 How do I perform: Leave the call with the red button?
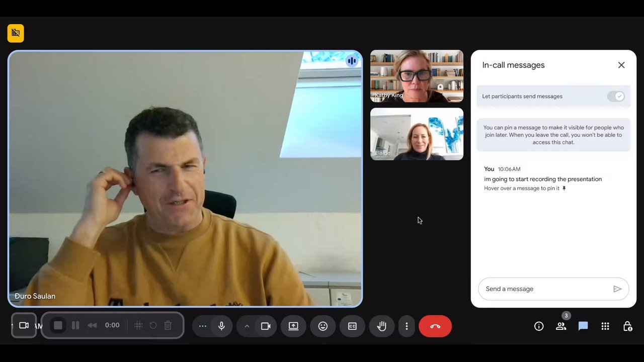[435, 326]
